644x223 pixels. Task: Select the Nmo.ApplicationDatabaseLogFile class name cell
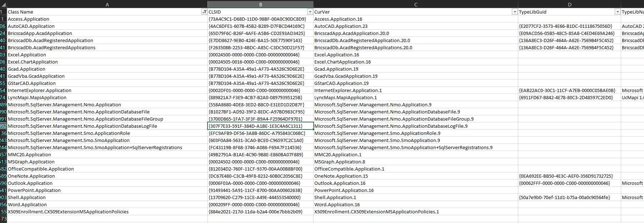pyautogui.click(x=107, y=126)
